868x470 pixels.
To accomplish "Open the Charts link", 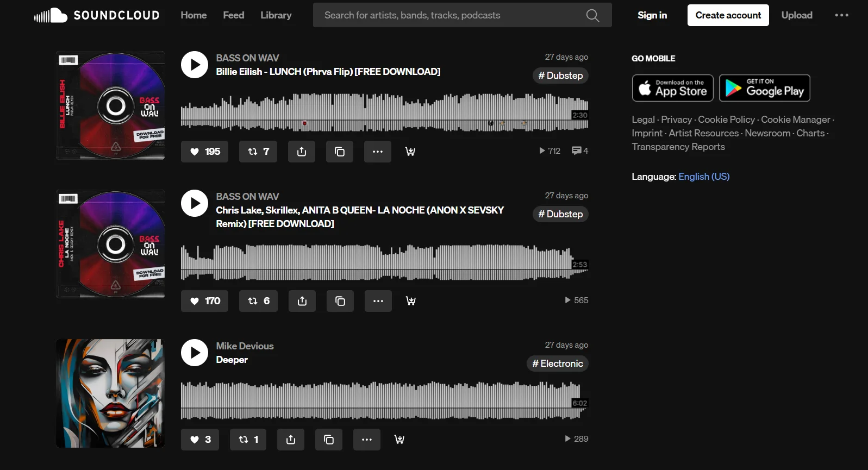I will (810, 133).
